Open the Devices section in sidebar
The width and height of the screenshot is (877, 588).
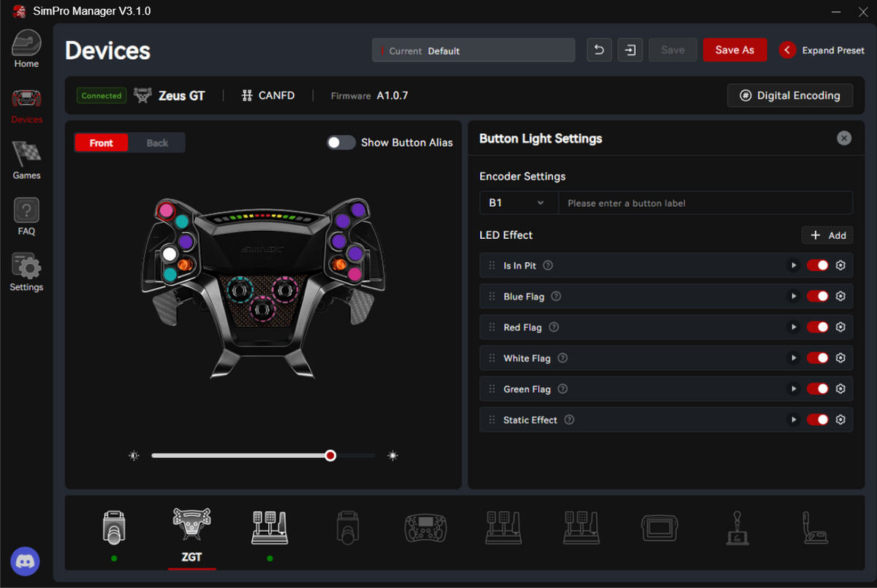coord(26,105)
